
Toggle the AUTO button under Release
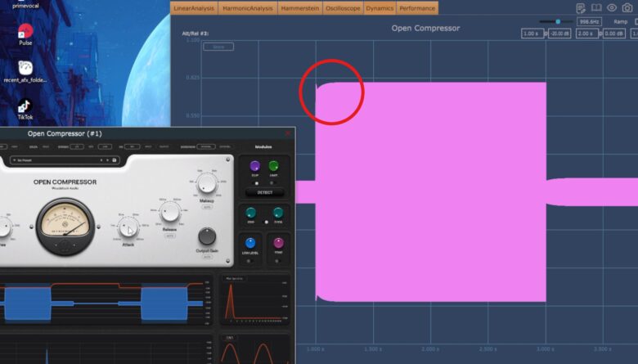(x=168, y=236)
